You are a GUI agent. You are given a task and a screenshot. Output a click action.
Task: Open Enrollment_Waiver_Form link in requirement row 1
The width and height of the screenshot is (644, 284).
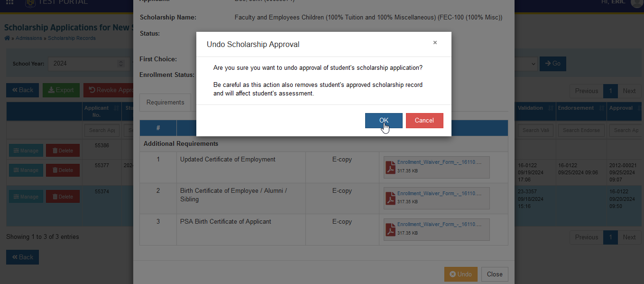coord(439,162)
